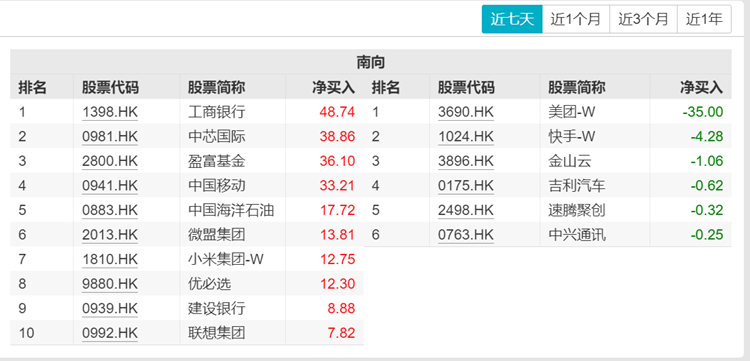Open stock code 0981.HK link
The width and height of the screenshot is (750, 361).
point(110,137)
